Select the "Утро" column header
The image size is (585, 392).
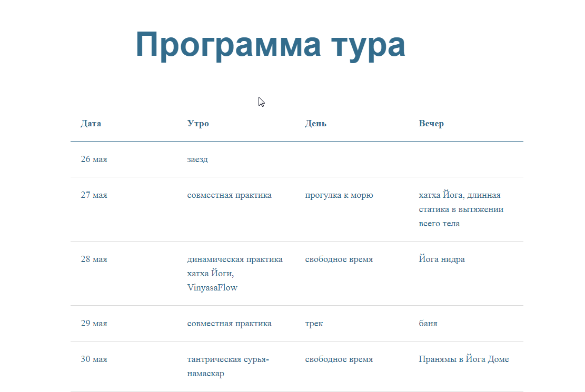[x=198, y=124]
